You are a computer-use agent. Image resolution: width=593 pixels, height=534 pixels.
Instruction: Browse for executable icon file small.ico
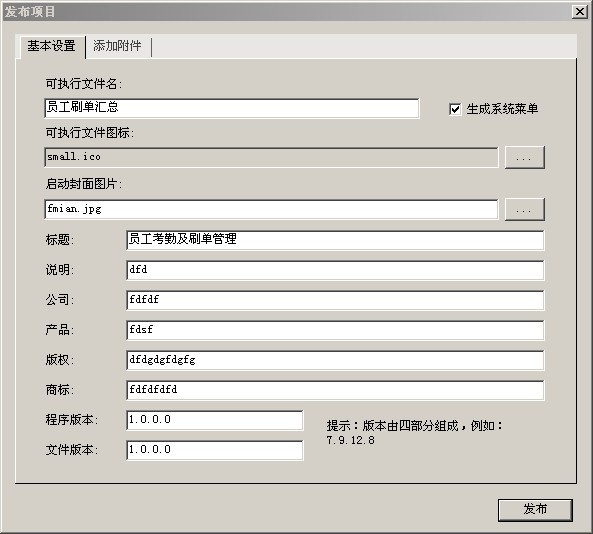pos(525,157)
